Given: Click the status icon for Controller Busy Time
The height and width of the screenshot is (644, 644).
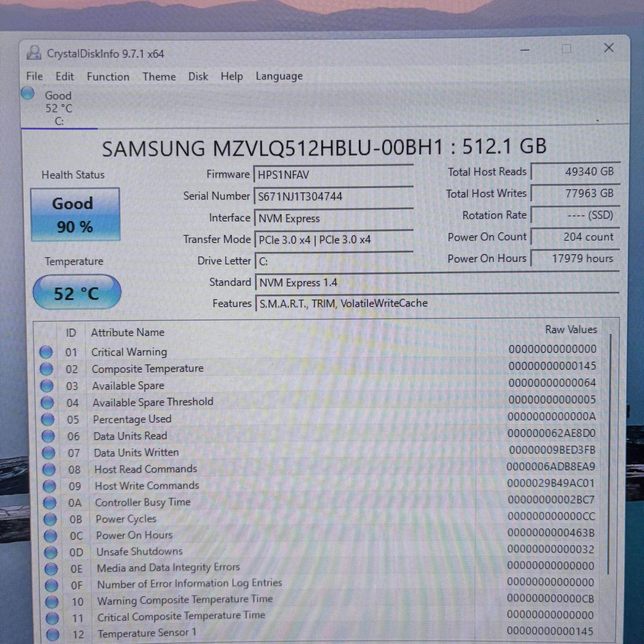Looking at the screenshot, I should 50,503.
